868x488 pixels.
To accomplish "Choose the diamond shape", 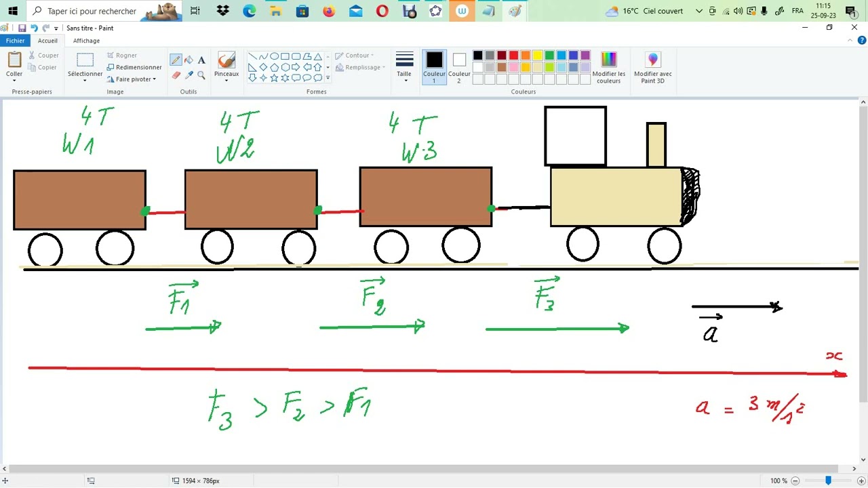I will [x=263, y=67].
